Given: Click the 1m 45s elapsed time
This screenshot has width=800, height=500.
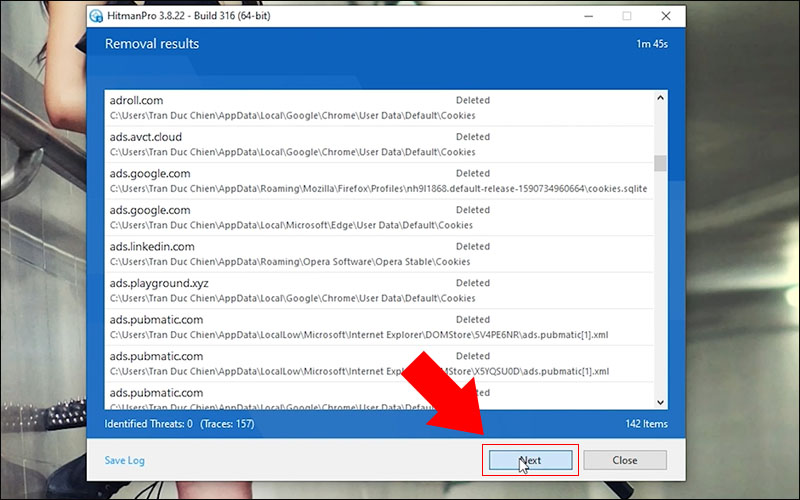Looking at the screenshot, I should (652, 44).
